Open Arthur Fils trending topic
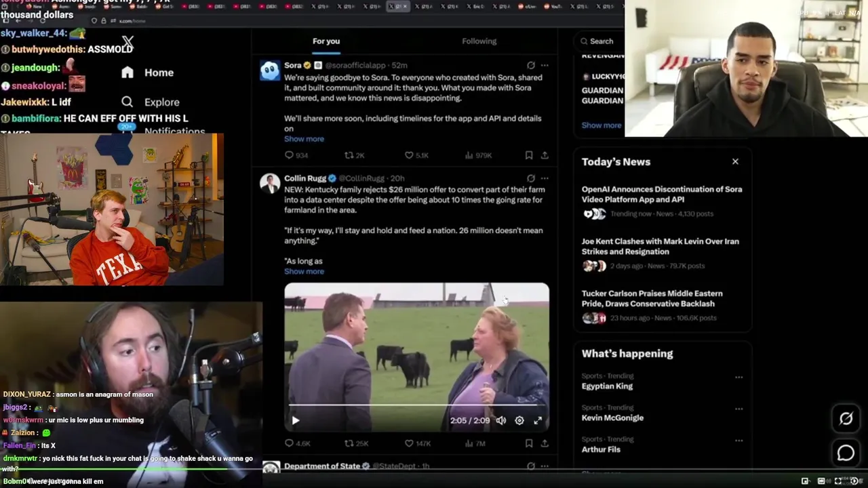The width and height of the screenshot is (868, 488). coord(601,449)
